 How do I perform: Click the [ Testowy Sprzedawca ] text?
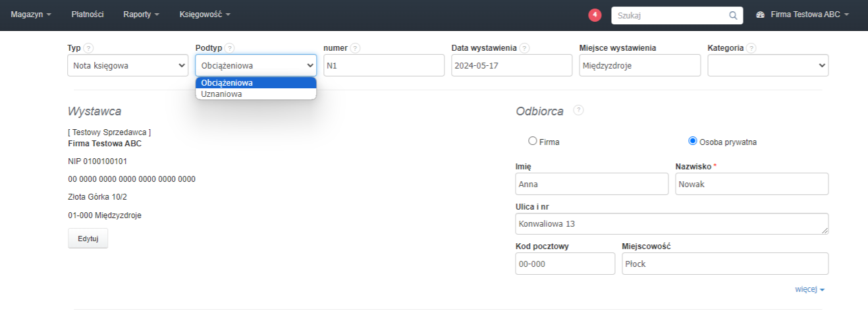pos(109,132)
